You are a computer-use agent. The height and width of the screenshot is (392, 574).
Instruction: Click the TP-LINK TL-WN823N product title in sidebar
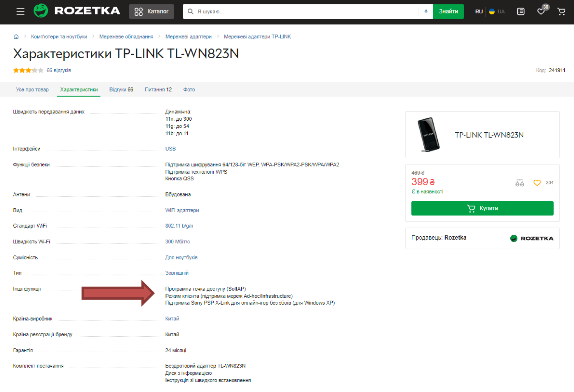pyautogui.click(x=489, y=135)
